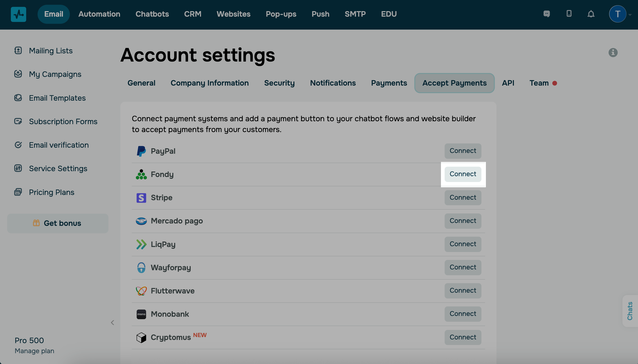
Task: Go to My Campaigns in sidebar
Action: [x=55, y=74]
